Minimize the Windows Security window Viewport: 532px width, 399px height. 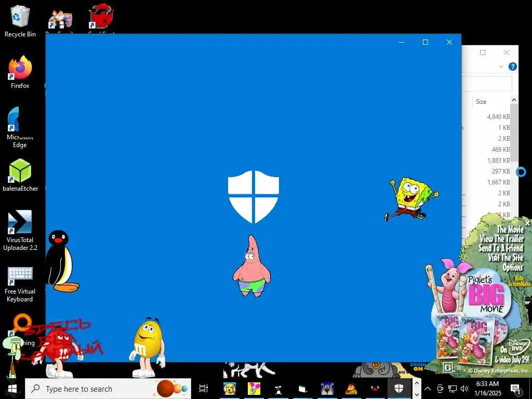[402, 42]
